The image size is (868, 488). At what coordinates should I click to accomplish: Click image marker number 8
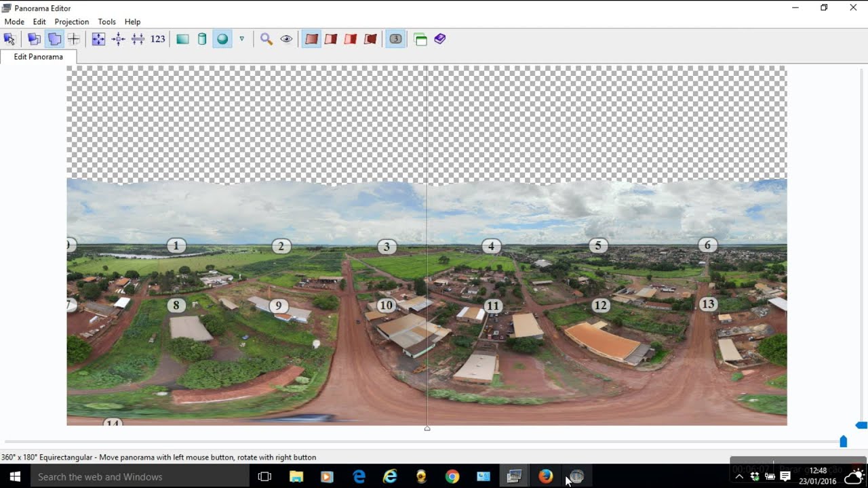click(x=176, y=305)
